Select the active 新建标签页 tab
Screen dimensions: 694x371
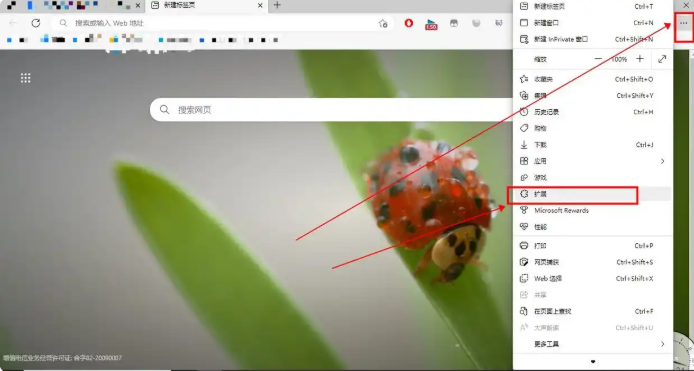pos(206,5)
